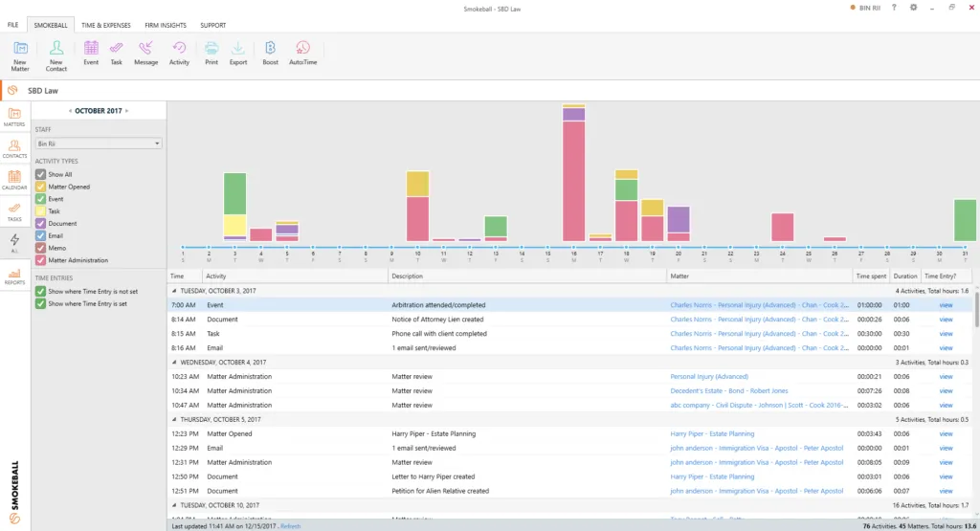This screenshot has height=531, width=980.
Task: Toggle the Email activity type checkbox
Action: pos(40,235)
